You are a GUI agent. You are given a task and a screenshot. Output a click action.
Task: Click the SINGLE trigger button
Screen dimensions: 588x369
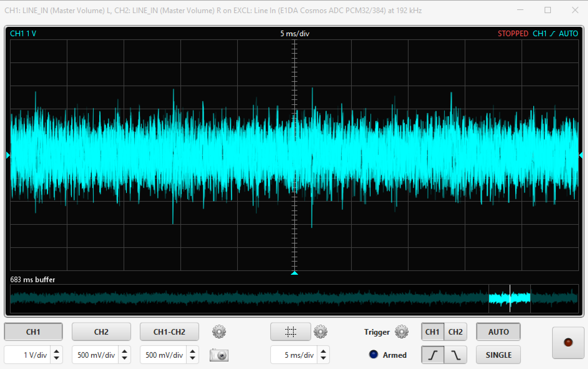click(x=498, y=355)
